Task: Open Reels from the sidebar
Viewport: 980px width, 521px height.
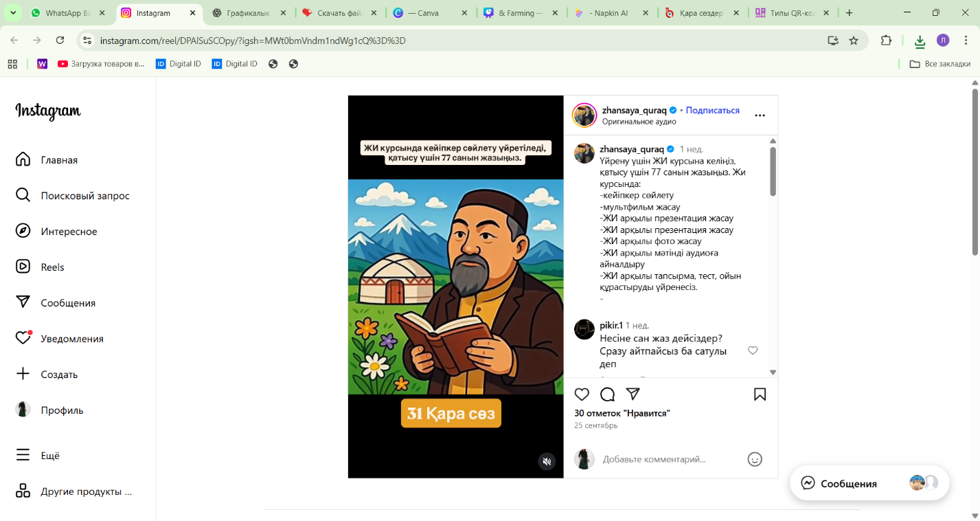Action: point(40,267)
